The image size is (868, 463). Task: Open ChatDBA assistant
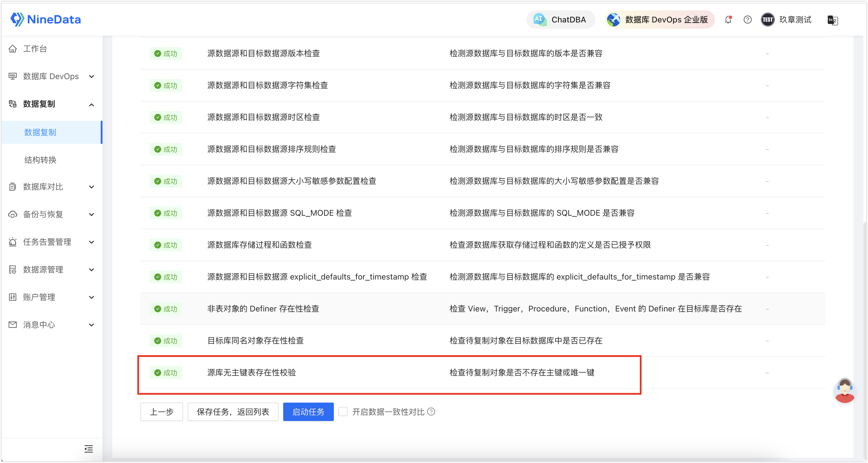coord(560,20)
